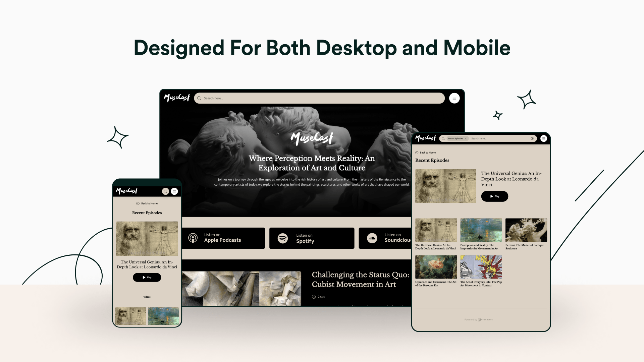Click Powered by Reasoms logo tablet
This screenshot has width=644, height=362.
pyautogui.click(x=479, y=319)
